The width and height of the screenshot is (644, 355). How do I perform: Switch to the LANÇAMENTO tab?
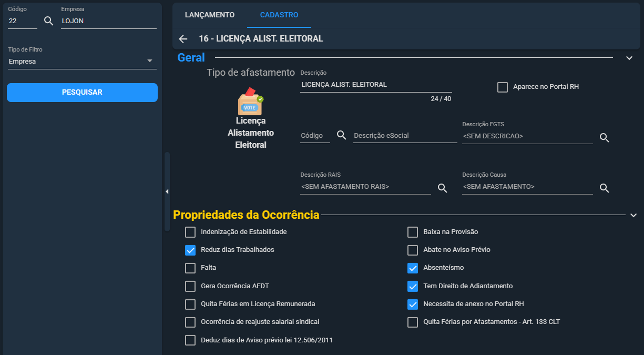pyautogui.click(x=210, y=15)
